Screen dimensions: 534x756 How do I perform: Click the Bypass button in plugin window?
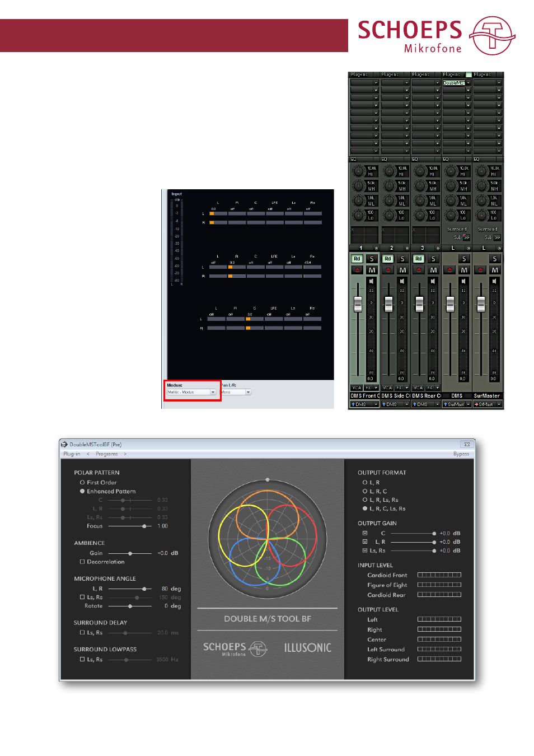(x=461, y=454)
